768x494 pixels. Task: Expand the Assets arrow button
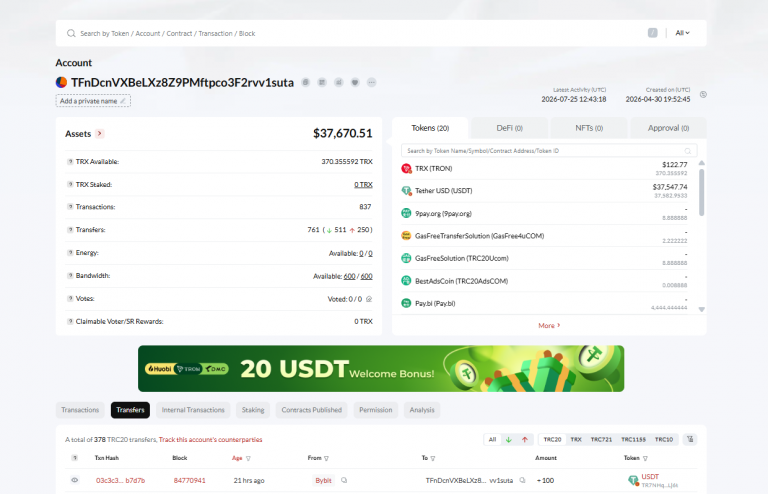click(99, 133)
